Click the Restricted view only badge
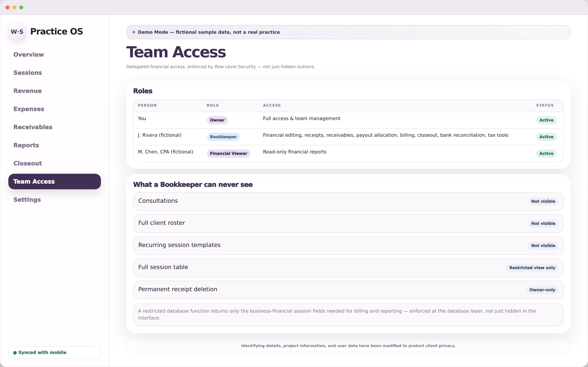Image resolution: width=588 pixels, height=367 pixels. point(532,268)
